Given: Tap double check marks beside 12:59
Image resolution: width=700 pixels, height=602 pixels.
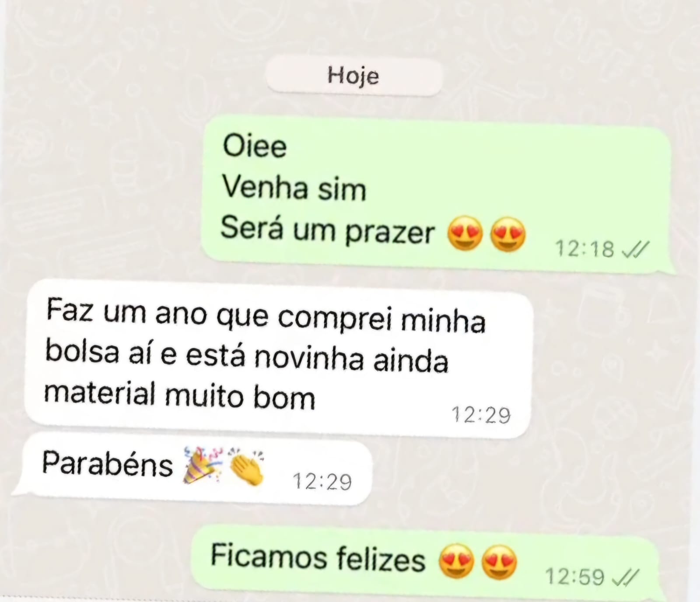Looking at the screenshot, I should (625, 577).
